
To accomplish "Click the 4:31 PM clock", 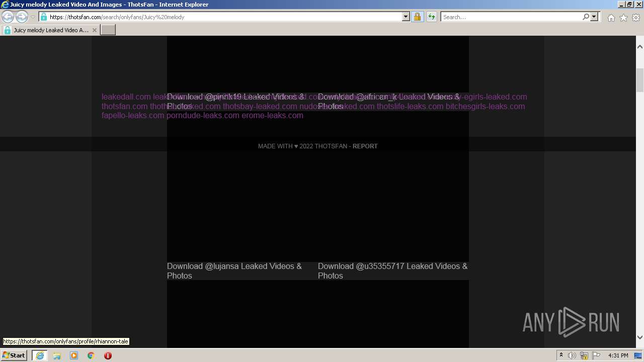I will [x=618, y=355].
